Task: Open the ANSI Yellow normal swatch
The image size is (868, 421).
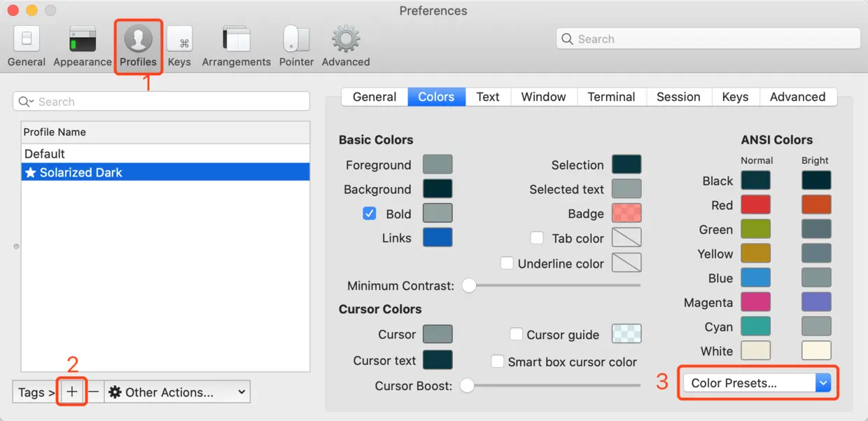Action: (x=755, y=254)
